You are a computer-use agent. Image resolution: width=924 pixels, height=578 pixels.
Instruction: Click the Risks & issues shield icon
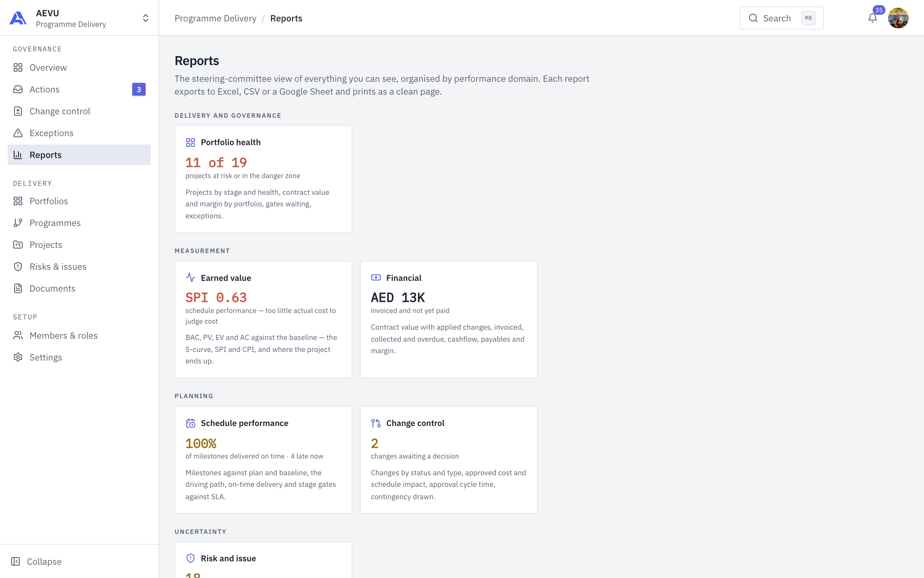(x=18, y=267)
